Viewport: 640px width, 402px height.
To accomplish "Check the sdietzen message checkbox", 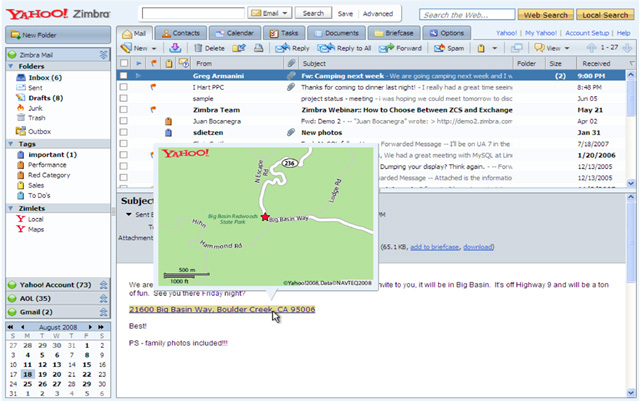I will tap(124, 132).
